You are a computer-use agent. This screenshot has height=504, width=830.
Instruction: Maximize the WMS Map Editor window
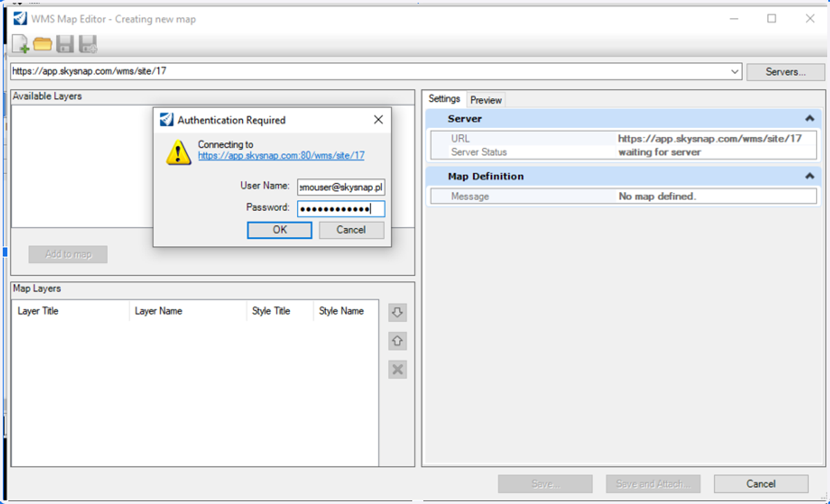(x=772, y=19)
